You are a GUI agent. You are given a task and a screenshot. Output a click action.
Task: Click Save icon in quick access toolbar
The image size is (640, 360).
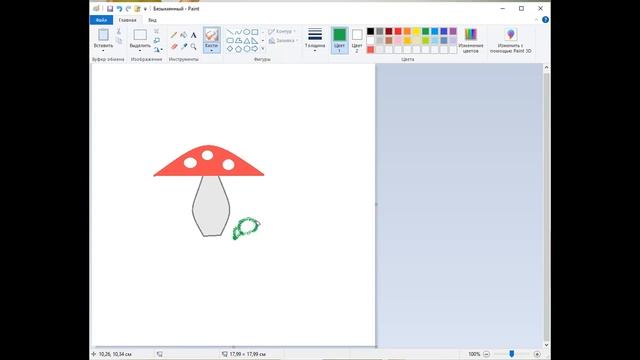click(110, 9)
